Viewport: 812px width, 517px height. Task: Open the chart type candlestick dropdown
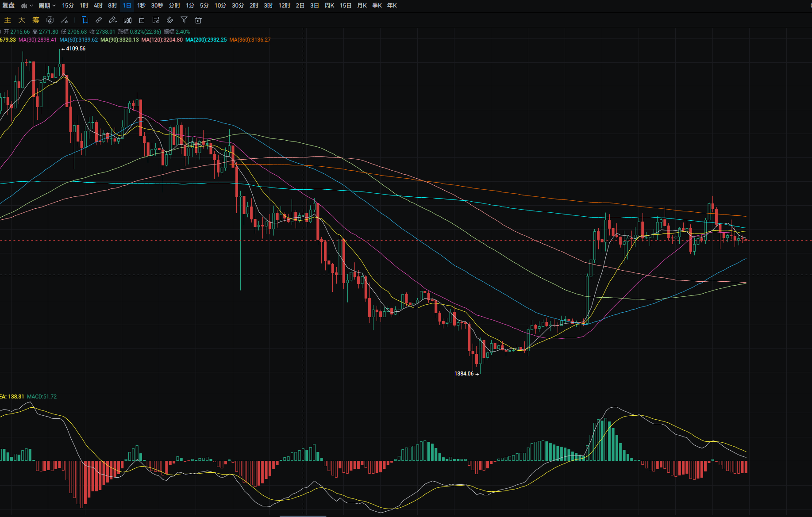[x=27, y=6]
